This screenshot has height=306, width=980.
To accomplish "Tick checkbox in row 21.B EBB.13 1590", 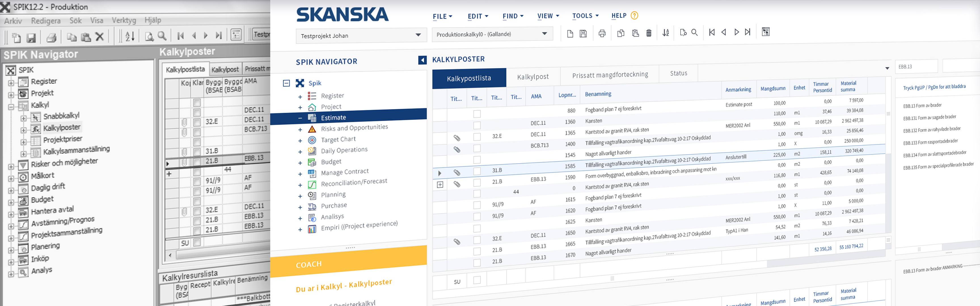I will click(477, 182).
